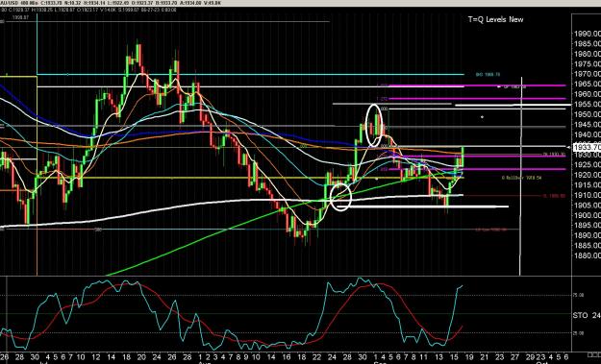Select the 1933.70 current price tag

[587, 147]
